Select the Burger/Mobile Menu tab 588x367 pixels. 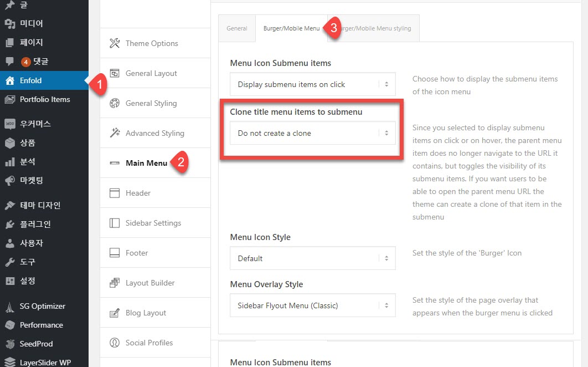[291, 28]
